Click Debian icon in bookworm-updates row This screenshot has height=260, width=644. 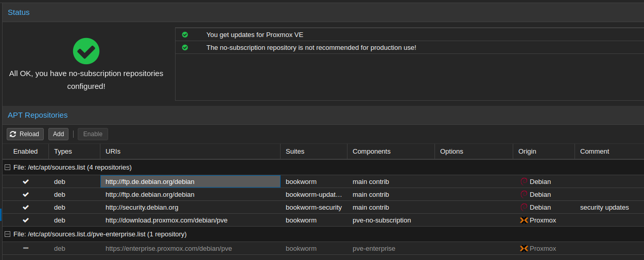click(524, 195)
